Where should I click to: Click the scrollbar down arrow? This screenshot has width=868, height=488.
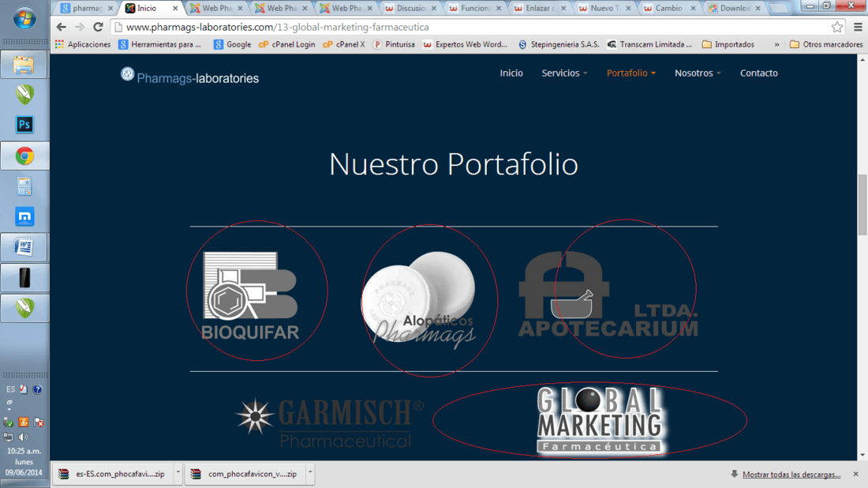[862, 455]
